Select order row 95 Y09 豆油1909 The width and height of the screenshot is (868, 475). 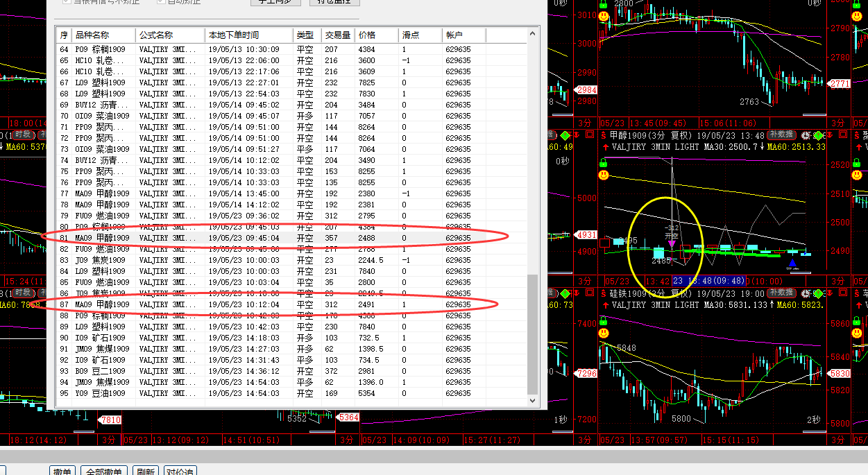coord(292,393)
